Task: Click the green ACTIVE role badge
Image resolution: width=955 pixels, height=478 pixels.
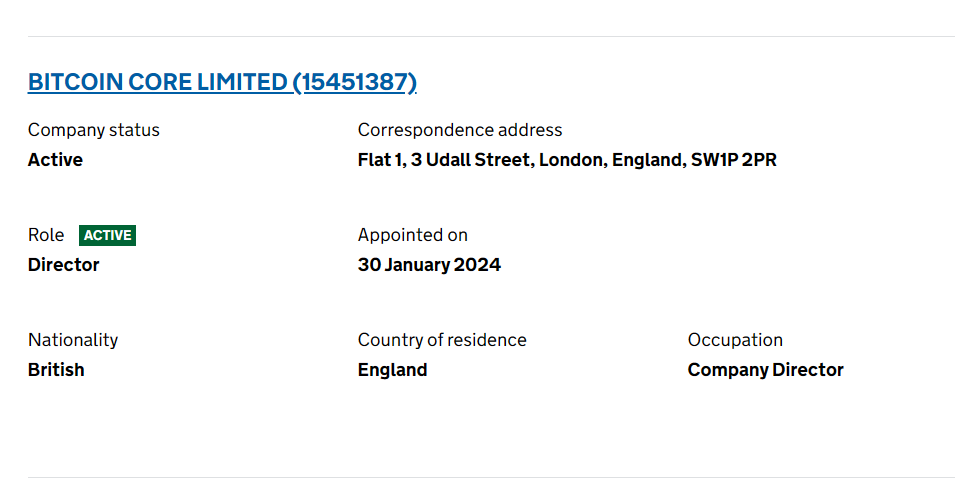Action: [107, 235]
